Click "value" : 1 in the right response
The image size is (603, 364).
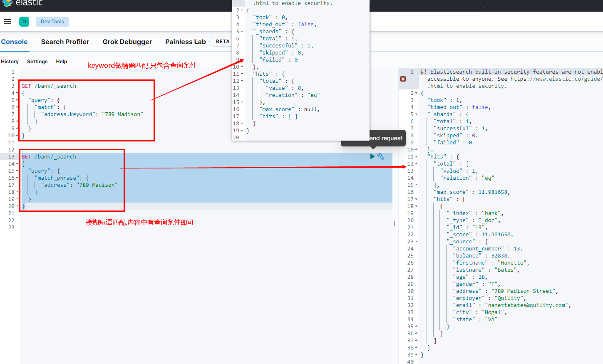click(x=459, y=171)
